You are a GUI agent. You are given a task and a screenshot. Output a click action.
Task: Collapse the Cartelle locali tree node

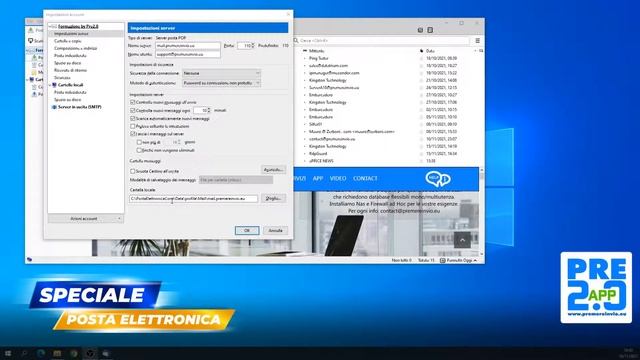[x=50, y=85]
